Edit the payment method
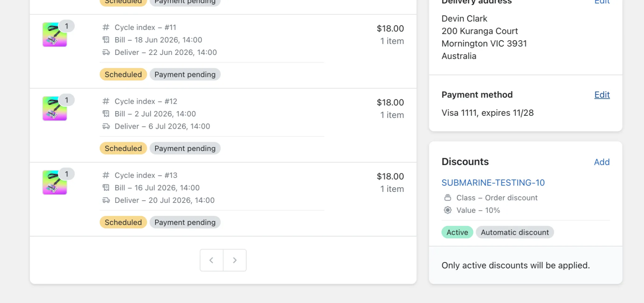The image size is (644, 303). coord(602,95)
